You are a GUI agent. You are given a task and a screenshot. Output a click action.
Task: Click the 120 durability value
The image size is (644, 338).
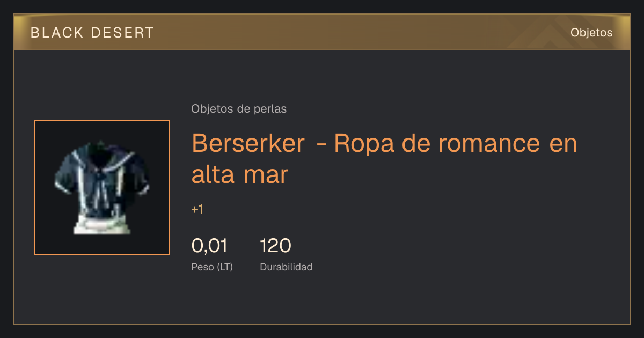point(275,246)
